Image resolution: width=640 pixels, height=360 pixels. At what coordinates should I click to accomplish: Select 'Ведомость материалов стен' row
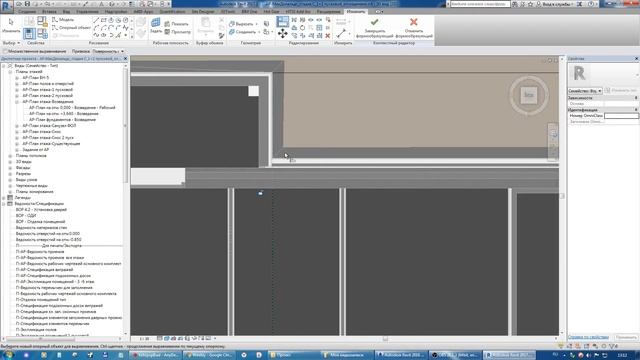pyautogui.click(x=41, y=228)
